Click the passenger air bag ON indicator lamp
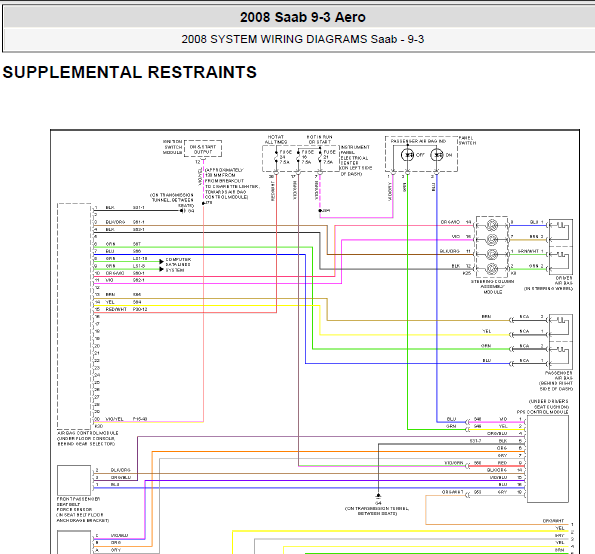Viewport: 595px width, 554px height. tap(437, 155)
